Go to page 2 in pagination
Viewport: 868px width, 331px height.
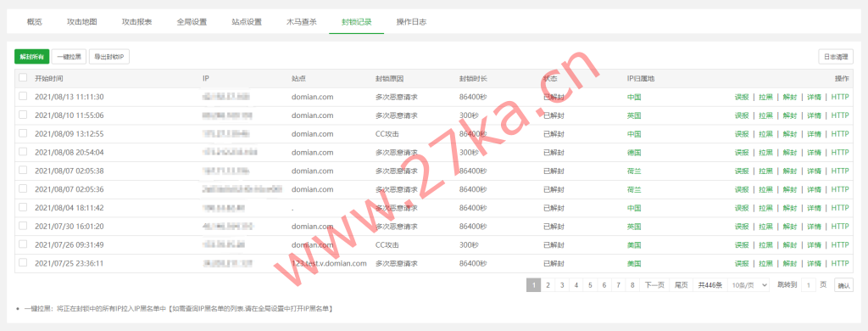pos(548,285)
